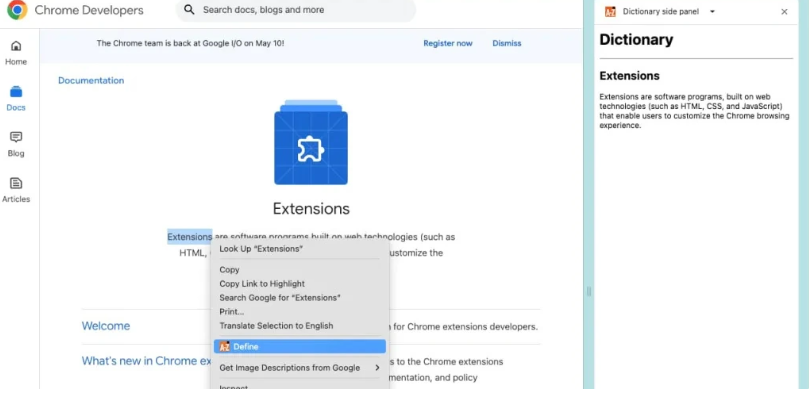Screen dimensions: 809x399
Task: Click the Extensions term in side panel
Action: tap(629, 76)
